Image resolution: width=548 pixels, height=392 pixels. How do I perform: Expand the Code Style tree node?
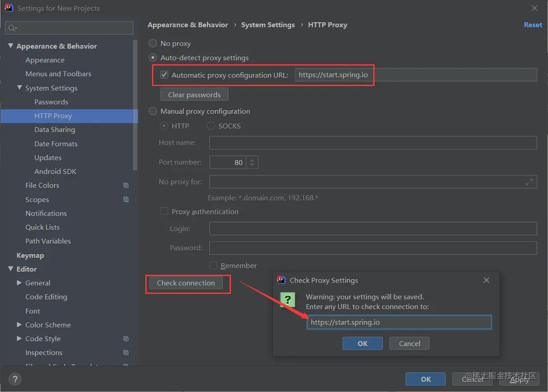(x=19, y=338)
